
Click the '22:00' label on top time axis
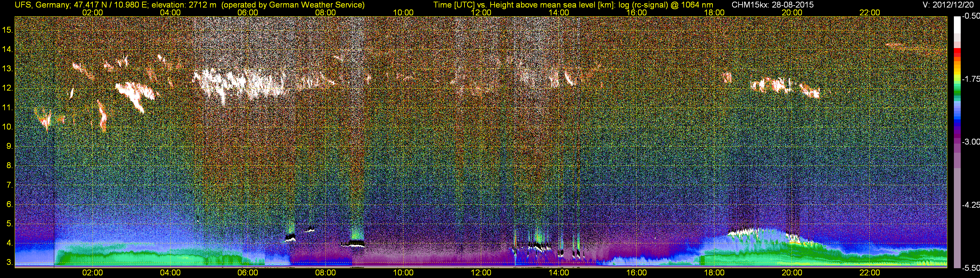click(x=870, y=12)
